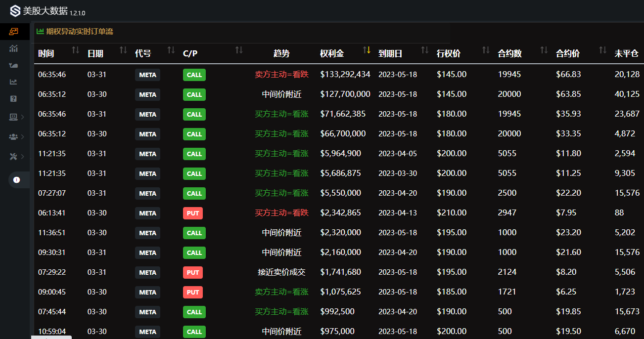
Task: Click the CALL badge in the $5,550,000 row
Action: [194, 193]
